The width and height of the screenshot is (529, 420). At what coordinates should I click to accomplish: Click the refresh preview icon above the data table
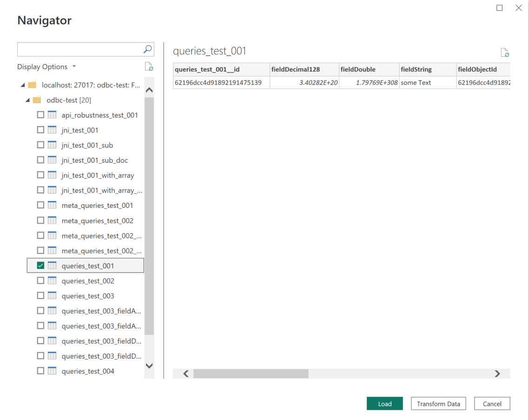[505, 53]
